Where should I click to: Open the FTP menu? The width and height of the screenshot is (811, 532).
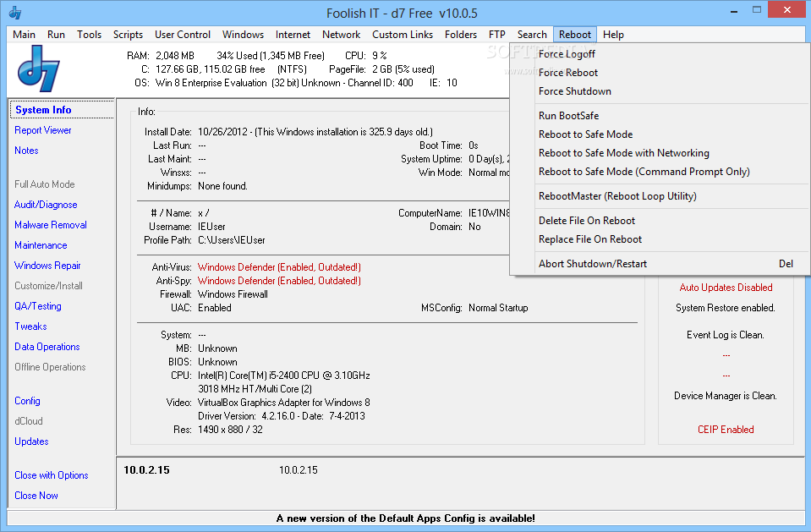pos(496,35)
